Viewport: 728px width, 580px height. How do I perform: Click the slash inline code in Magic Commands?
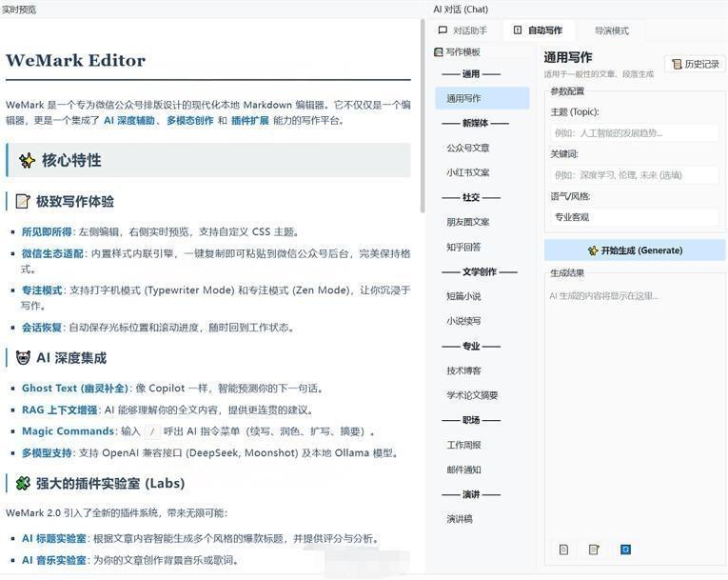(x=153, y=431)
